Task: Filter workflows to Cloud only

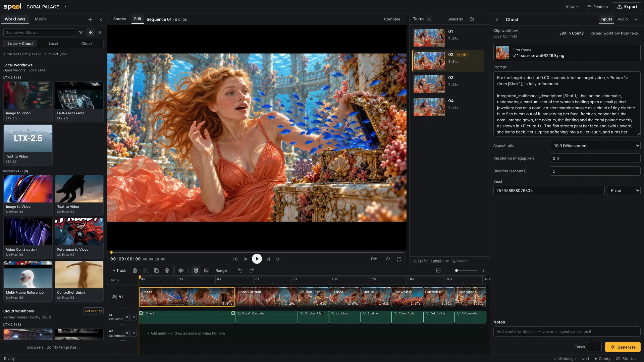Action: (x=86, y=44)
